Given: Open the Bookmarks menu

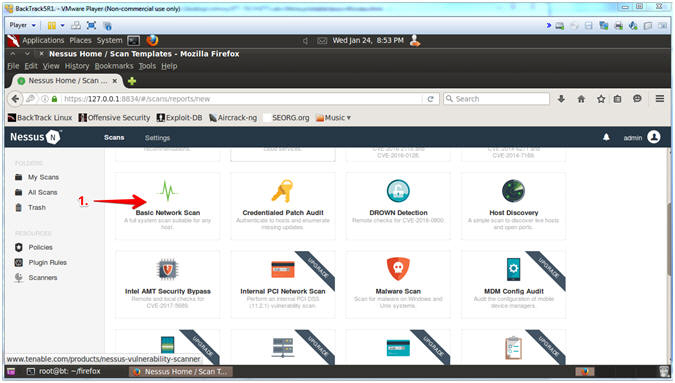Looking at the screenshot, I should (x=114, y=66).
